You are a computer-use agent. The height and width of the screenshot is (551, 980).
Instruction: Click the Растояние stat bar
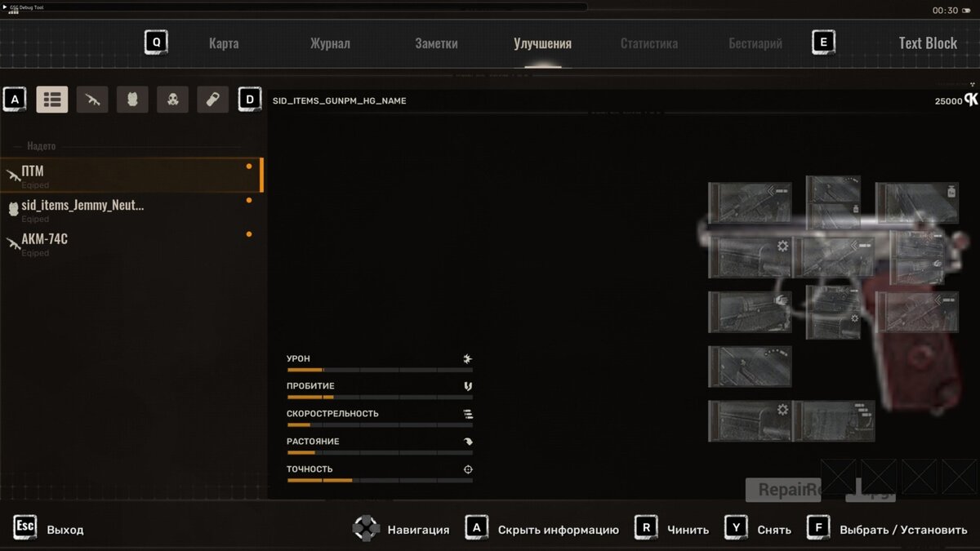380,453
